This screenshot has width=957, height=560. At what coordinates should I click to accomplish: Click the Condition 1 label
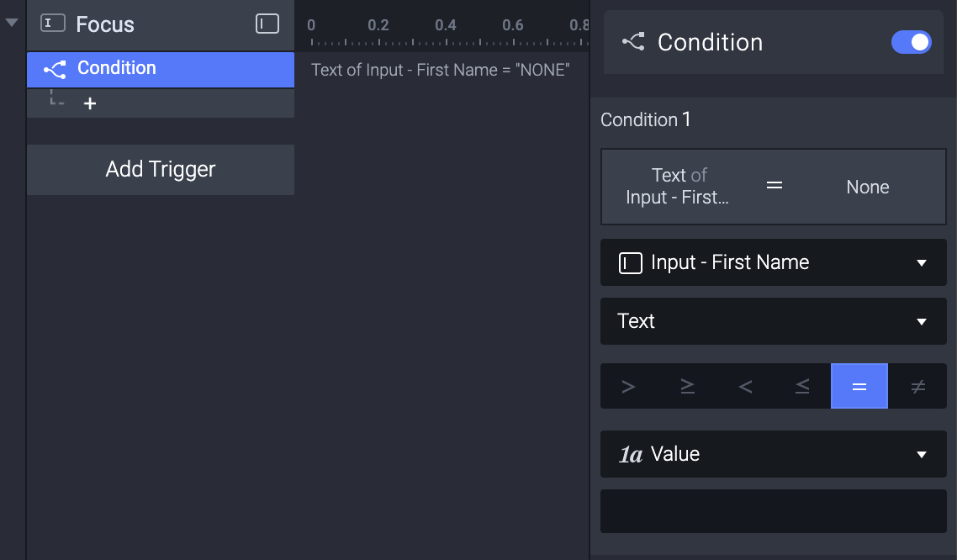(645, 119)
